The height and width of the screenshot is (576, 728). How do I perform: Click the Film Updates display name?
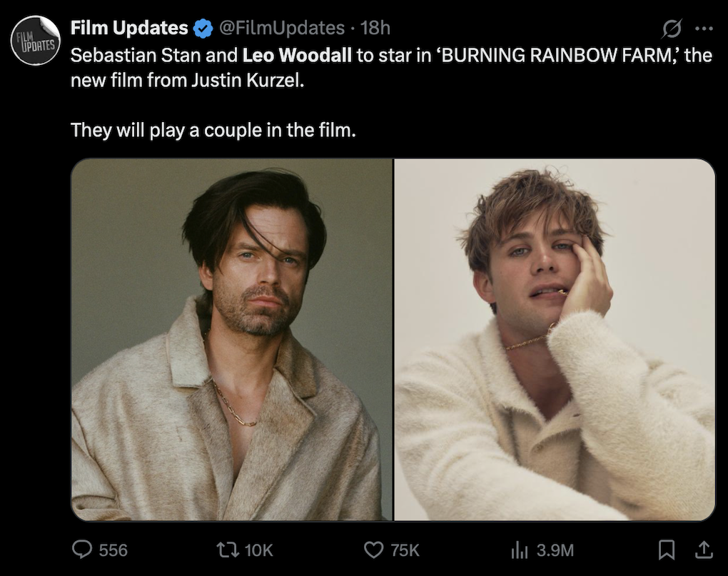click(x=129, y=29)
